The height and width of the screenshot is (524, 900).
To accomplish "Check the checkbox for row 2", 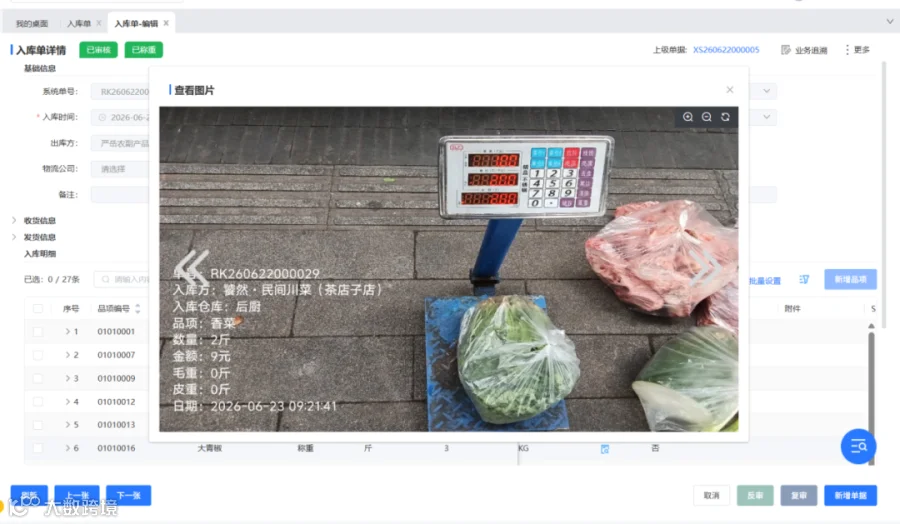I will (x=38, y=355).
